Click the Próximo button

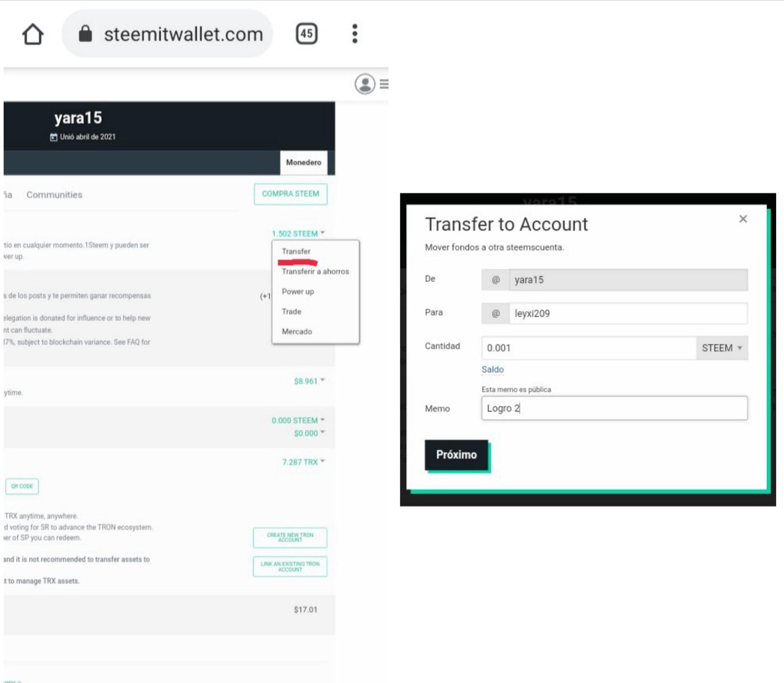click(456, 455)
